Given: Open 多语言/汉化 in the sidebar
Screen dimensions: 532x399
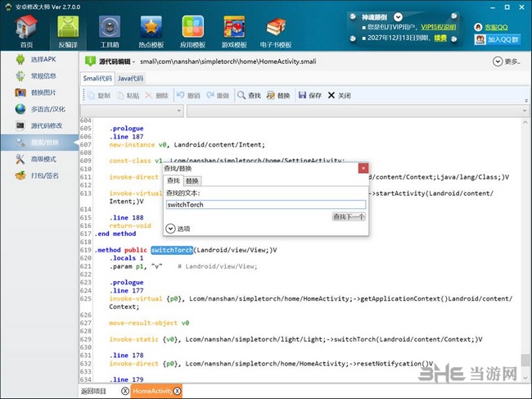Looking at the screenshot, I should [x=39, y=109].
